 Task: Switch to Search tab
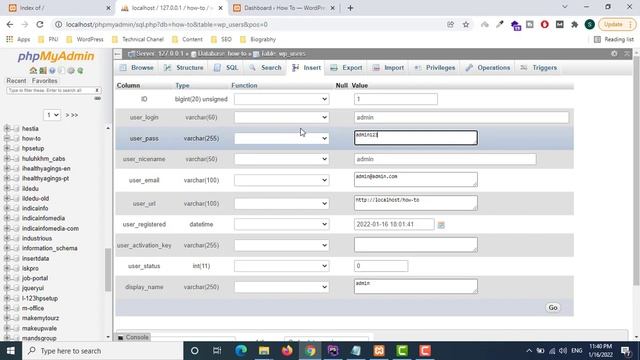[266, 68]
